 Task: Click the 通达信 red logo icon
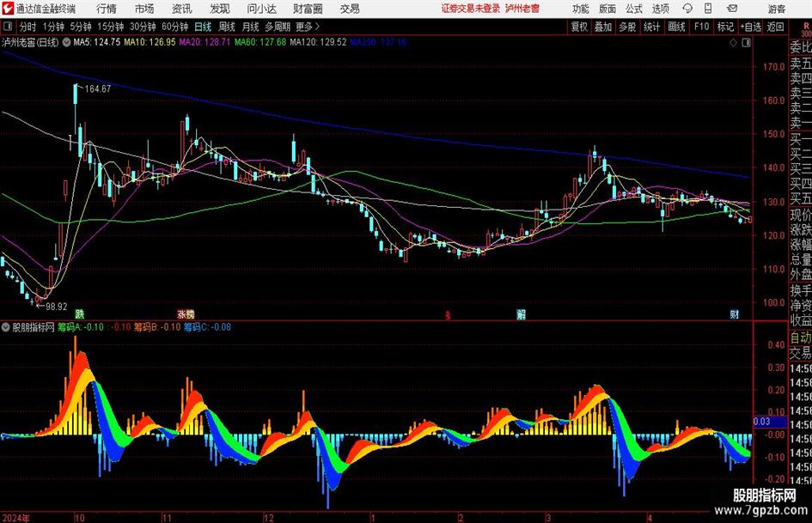(7, 9)
